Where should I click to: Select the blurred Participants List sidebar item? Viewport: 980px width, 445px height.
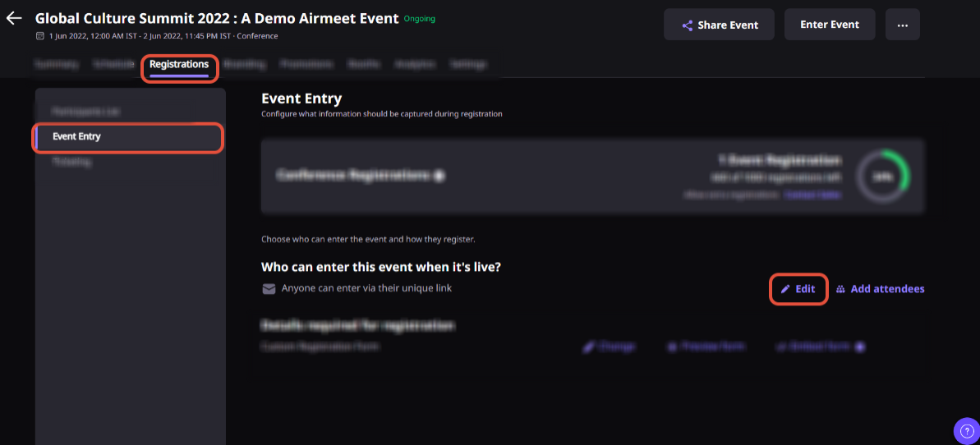click(x=85, y=112)
